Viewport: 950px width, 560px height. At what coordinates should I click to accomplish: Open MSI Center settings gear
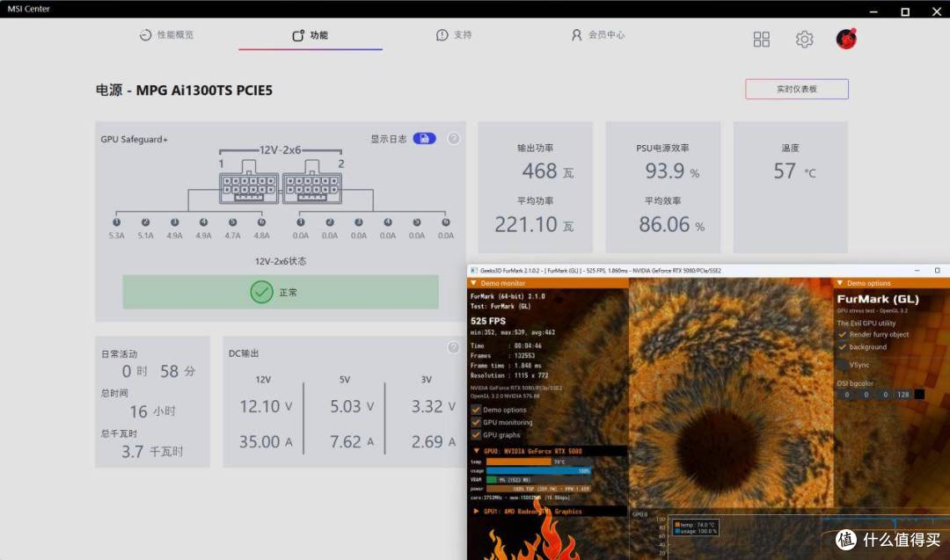805,40
